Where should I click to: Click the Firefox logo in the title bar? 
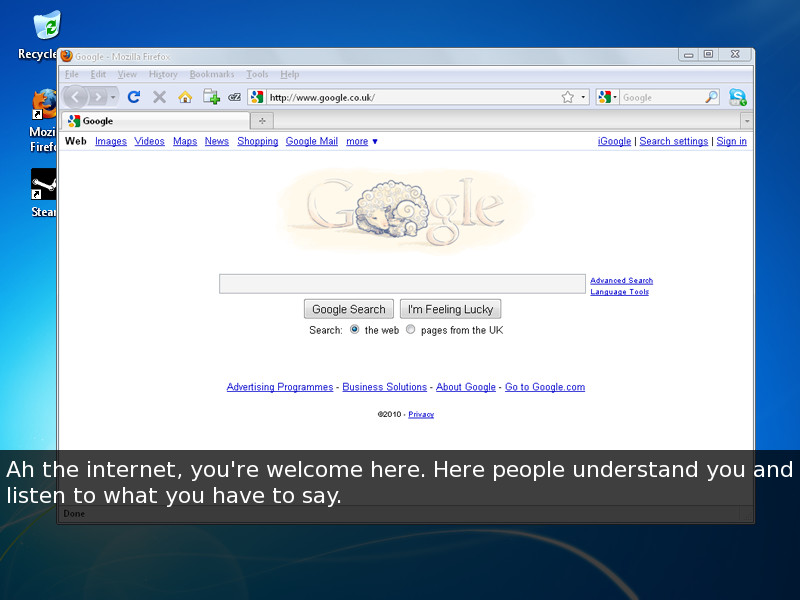(x=67, y=56)
